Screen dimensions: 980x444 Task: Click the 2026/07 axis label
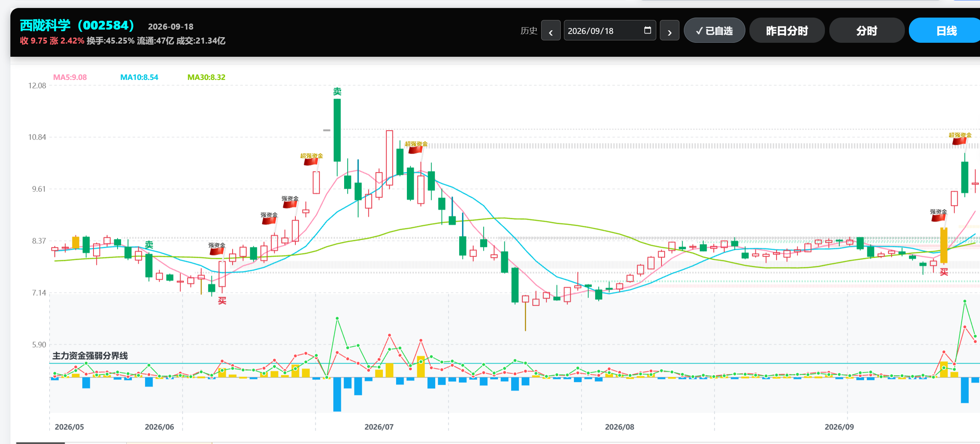coord(379,427)
